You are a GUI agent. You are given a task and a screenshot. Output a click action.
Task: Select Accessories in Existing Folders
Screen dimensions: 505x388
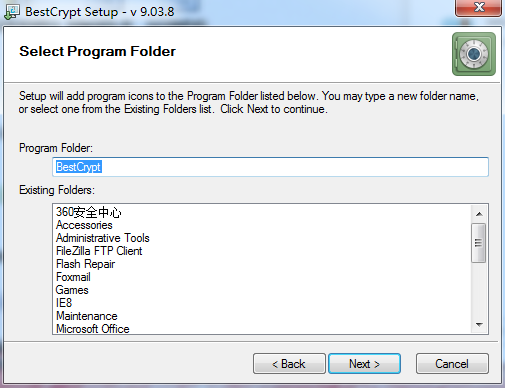point(84,225)
